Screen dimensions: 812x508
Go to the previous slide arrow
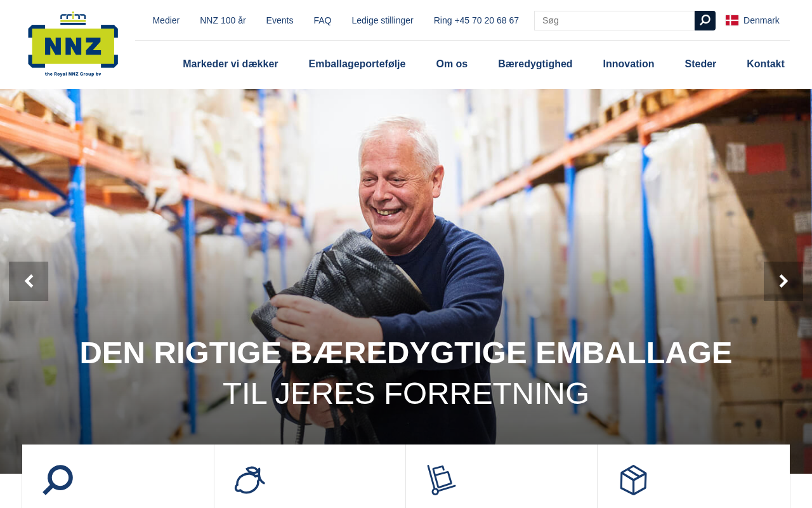[x=29, y=281]
